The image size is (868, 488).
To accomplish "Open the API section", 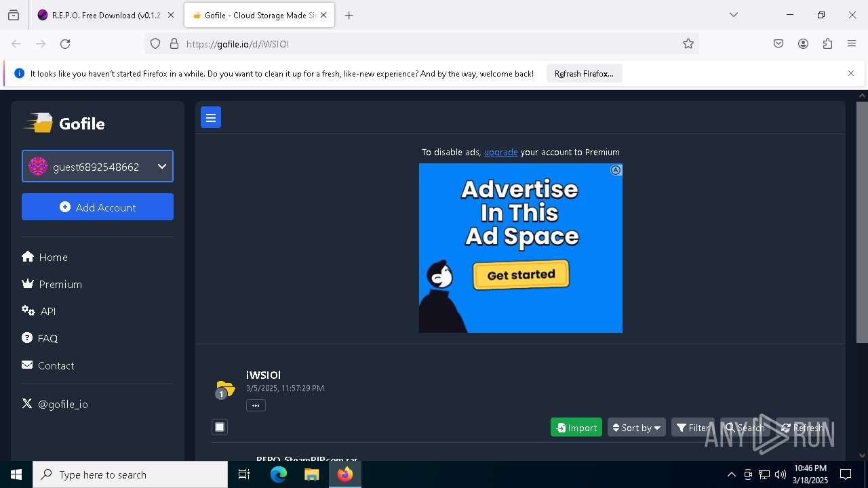I will coord(39,311).
